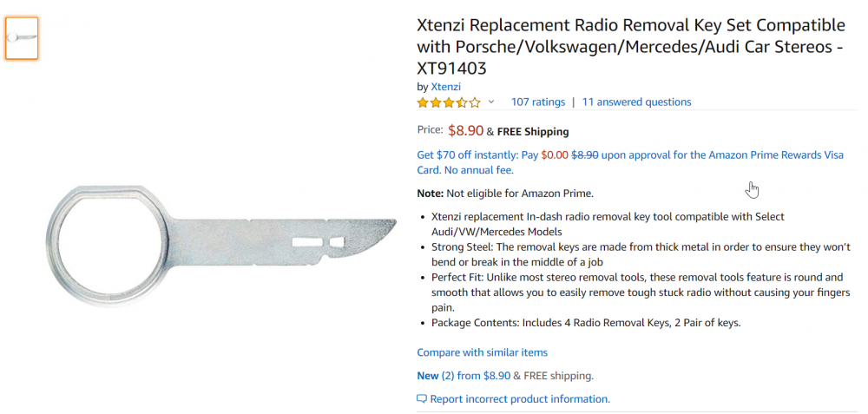
Task: Expand the ratings breakdown chevron beside stars
Action: (x=491, y=102)
